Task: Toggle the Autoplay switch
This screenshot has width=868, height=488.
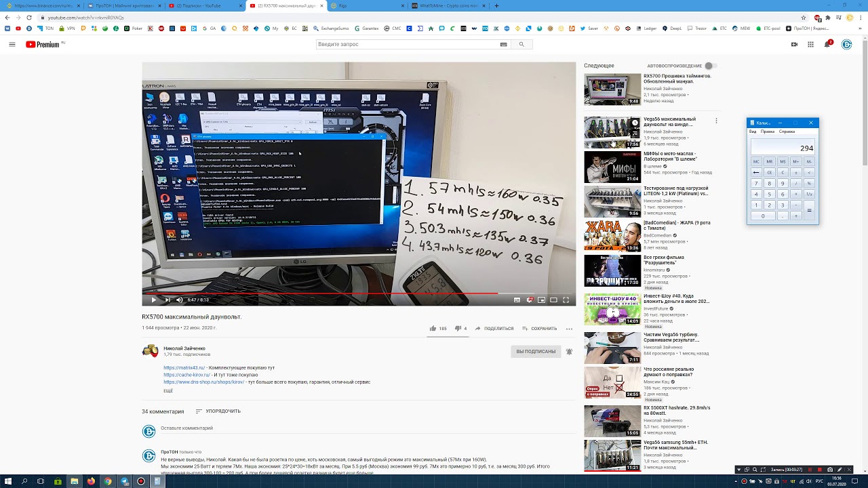Action: point(709,66)
